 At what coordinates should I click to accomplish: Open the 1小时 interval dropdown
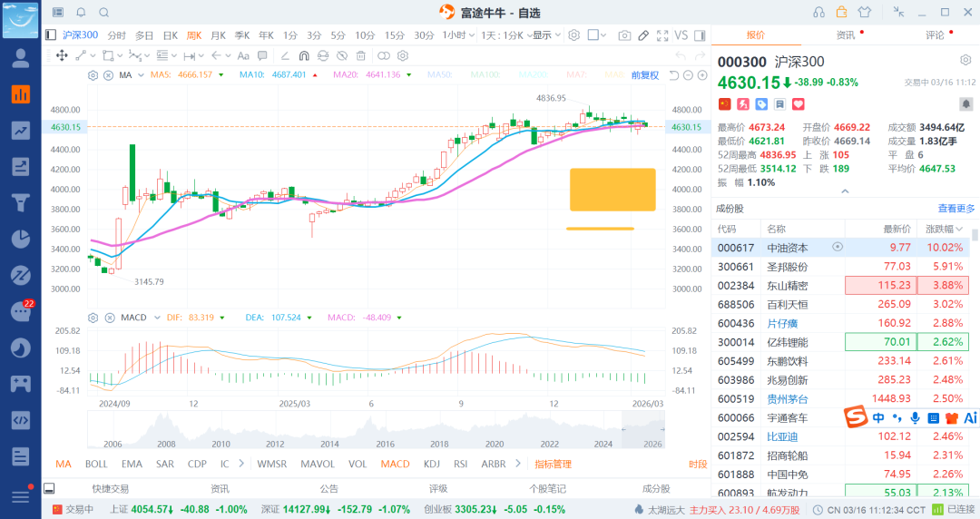pyautogui.click(x=458, y=35)
